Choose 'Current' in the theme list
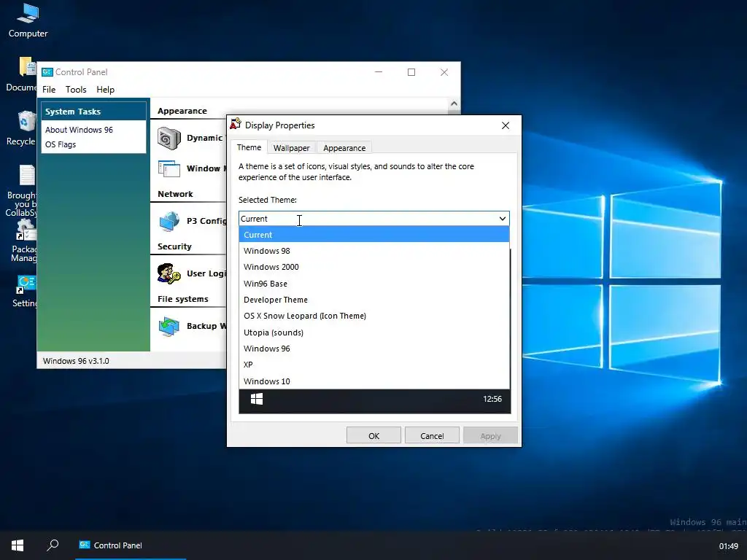 point(374,235)
